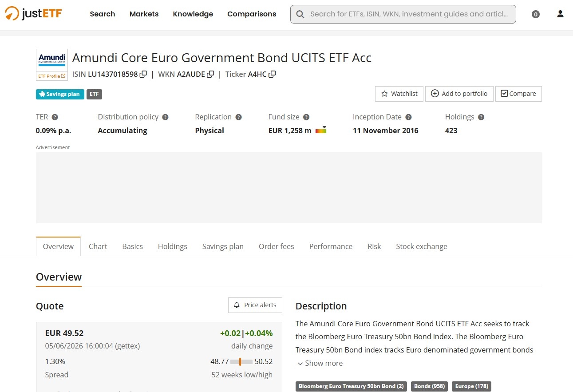The width and height of the screenshot is (573, 392).
Task: Open Bloomberg Euro Treasury 50bn Bond tag
Action: 351,386
